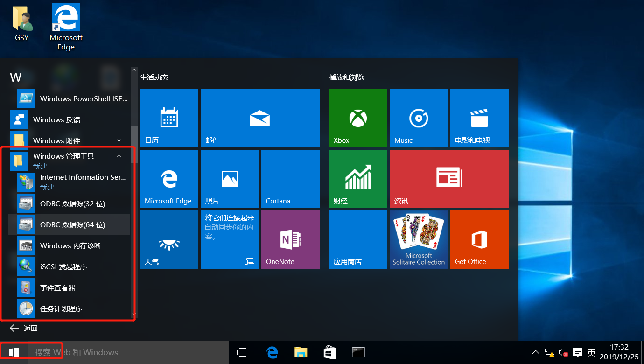Select the GSY desktop folder icon
The width and height of the screenshot is (644, 364).
click(x=21, y=24)
